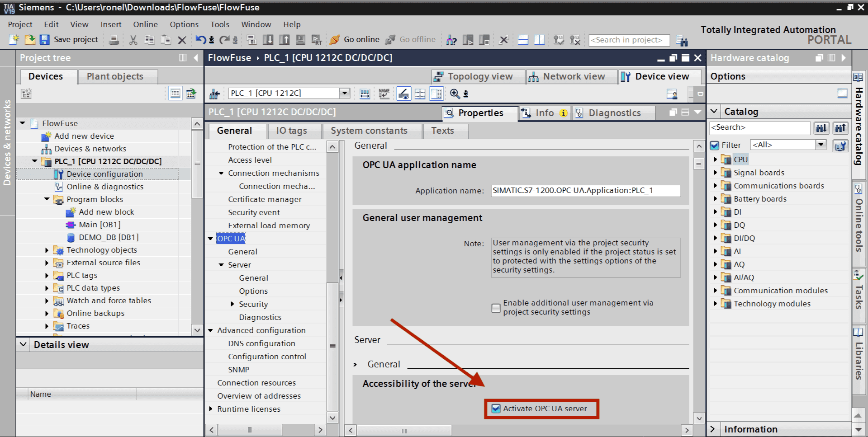
Task: Click the Start Simulation (RT) toolbar icon
Action: tap(318, 40)
